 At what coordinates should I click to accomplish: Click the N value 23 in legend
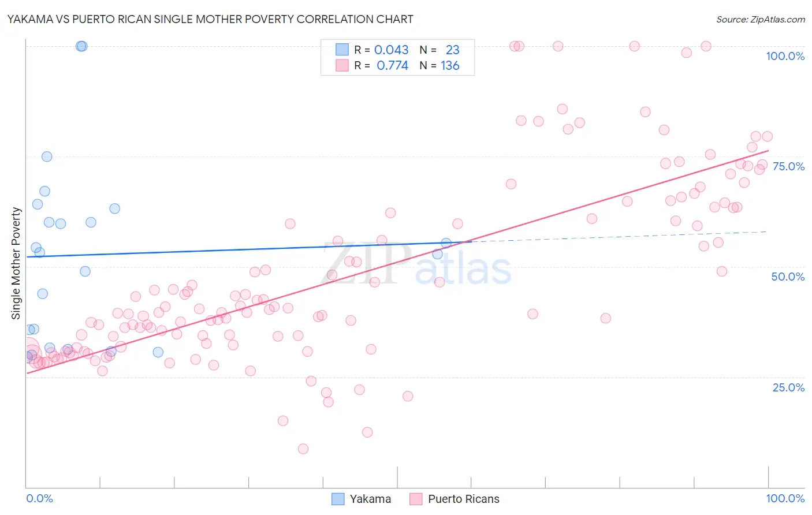click(452, 50)
